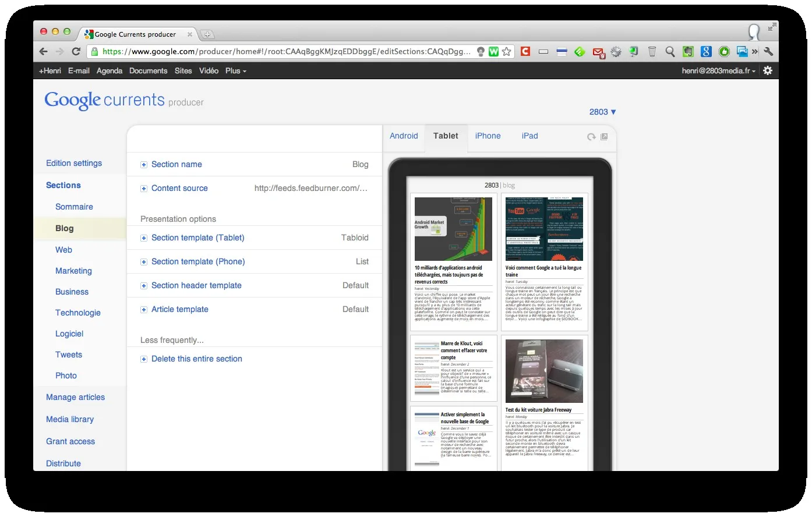The image size is (812, 517).
Task: Open the Plus dropdown menu
Action: coord(235,70)
